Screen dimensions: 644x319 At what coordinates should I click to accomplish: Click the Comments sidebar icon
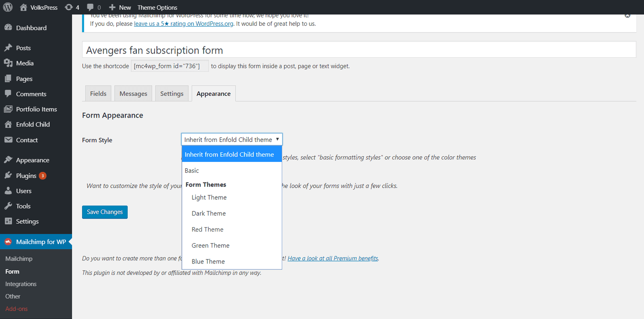(8, 93)
